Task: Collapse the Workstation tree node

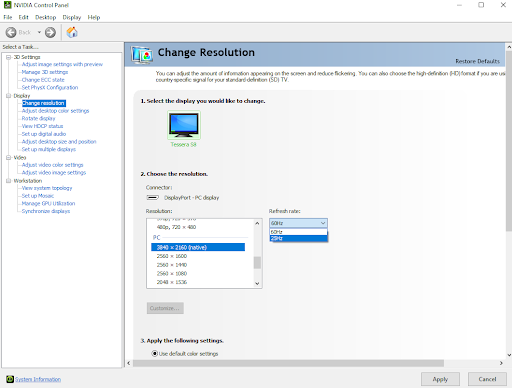Action: pos(9,181)
